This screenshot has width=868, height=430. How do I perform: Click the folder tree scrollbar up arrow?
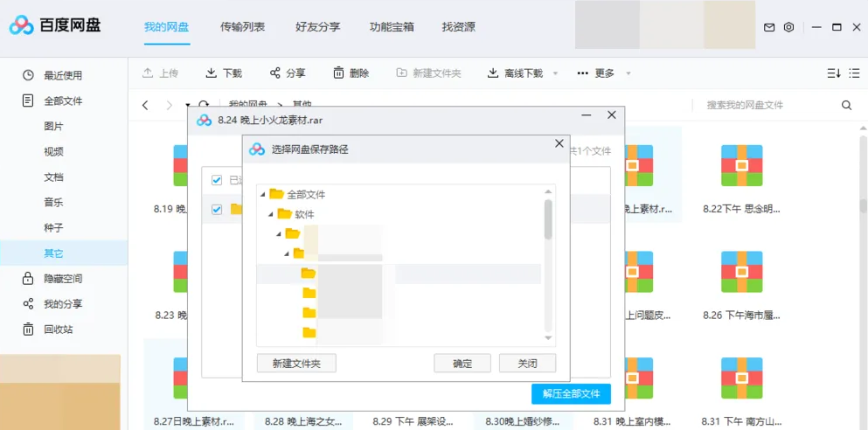(549, 191)
